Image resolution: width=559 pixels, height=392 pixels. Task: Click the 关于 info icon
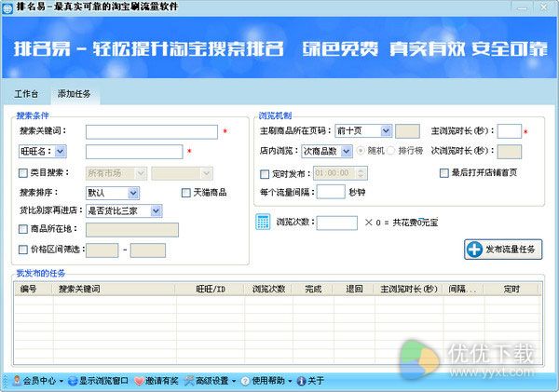tap(301, 381)
